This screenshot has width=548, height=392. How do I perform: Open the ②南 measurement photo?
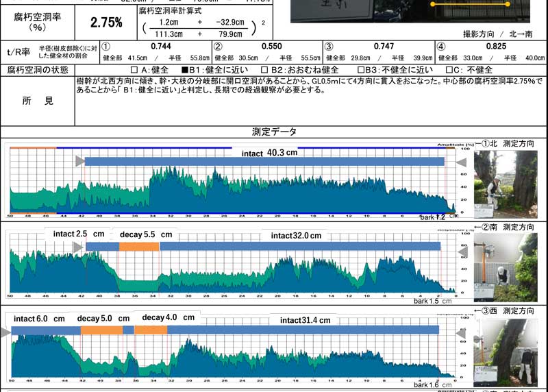pos(506,267)
